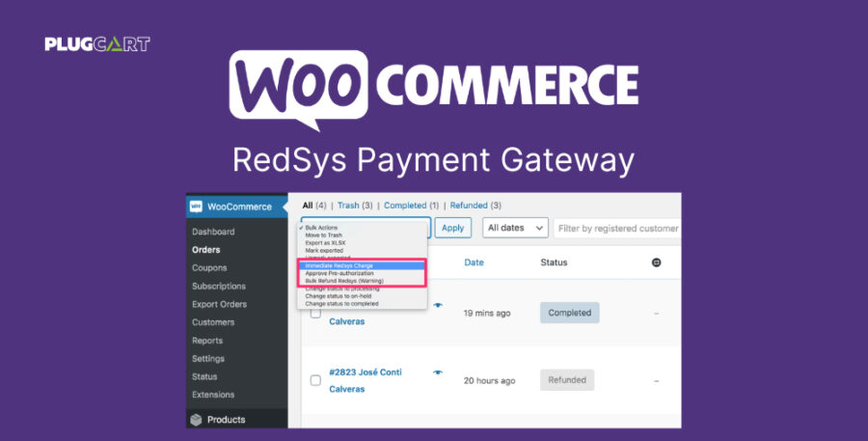Open Export Orders in the sidebar
Image resolution: width=868 pixels, height=441 pixels.
point(219,304)
